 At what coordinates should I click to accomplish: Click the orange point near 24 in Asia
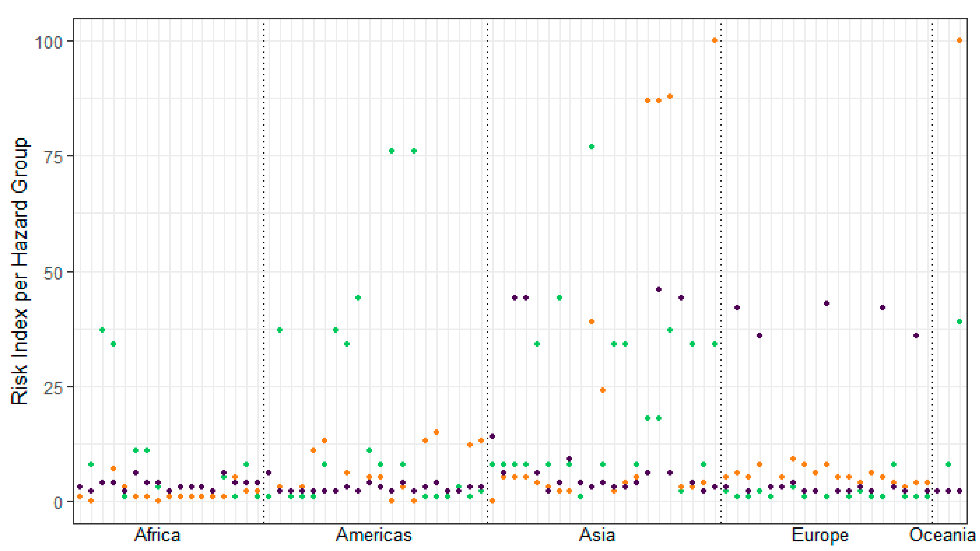(x=603, y=390)
